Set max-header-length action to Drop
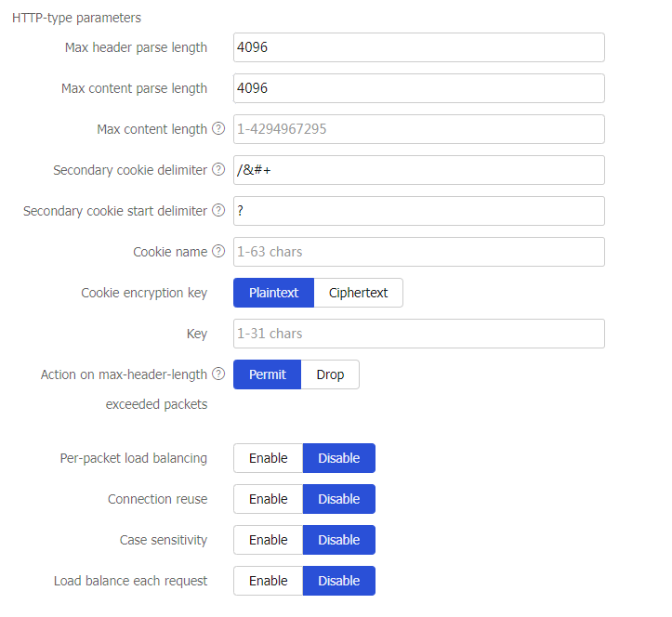Screen dimensions: 672x617 (330, 374)
